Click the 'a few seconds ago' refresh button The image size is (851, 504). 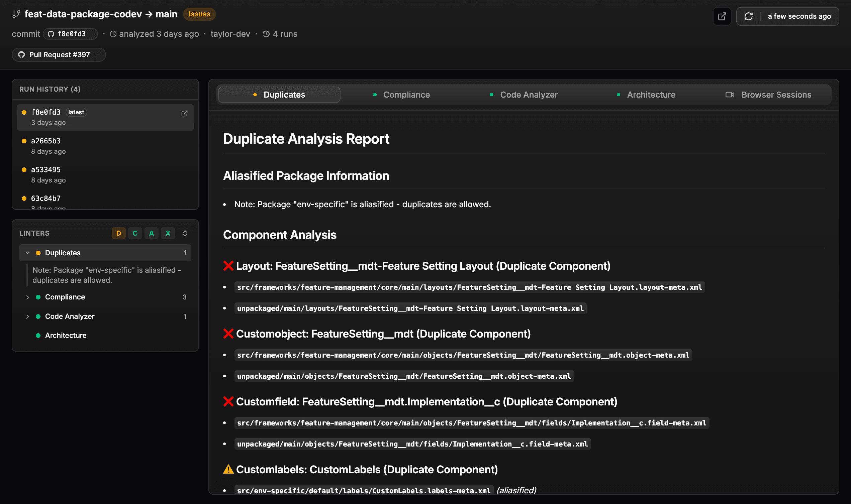787,16
